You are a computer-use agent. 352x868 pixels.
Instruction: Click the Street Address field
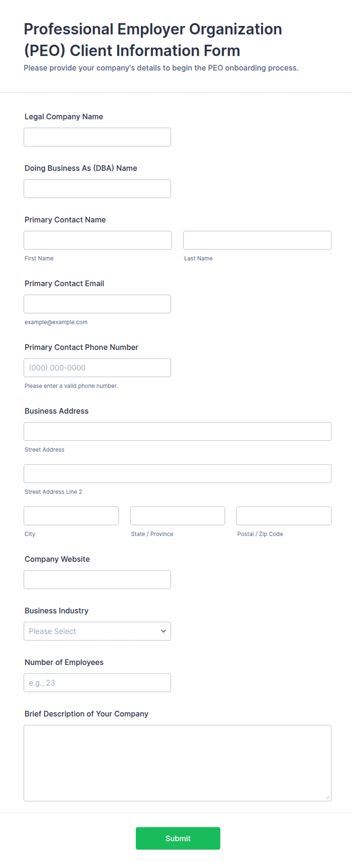178,431
